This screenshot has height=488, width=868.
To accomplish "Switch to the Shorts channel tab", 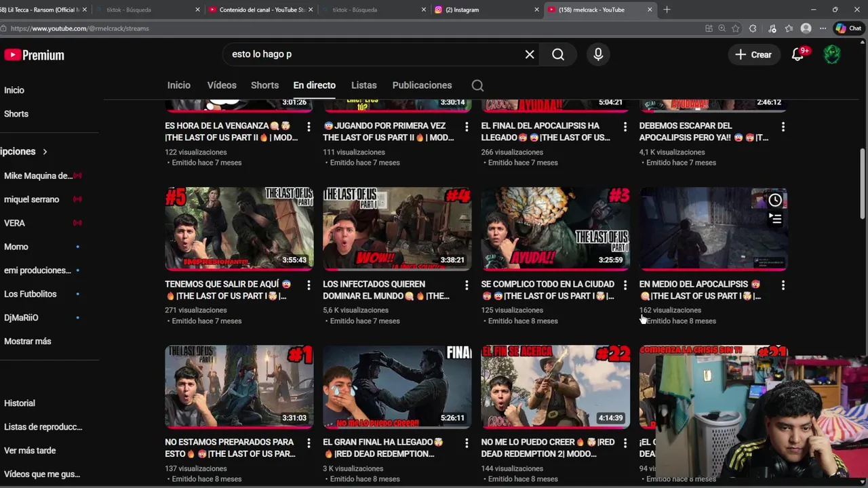I will tap(264, 85).
